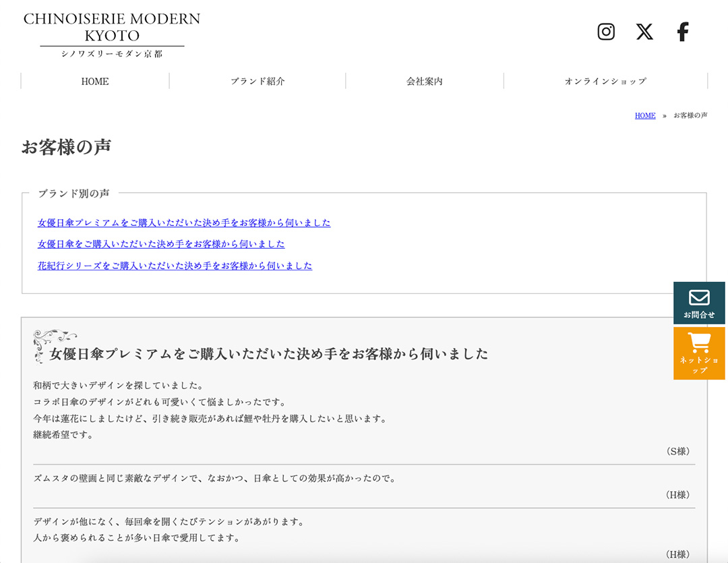Image resolution: width=728 pixels, height=563 pixels.
Task: Click the Chinoiserie Modern Kyoto logo
Action: 112,35
